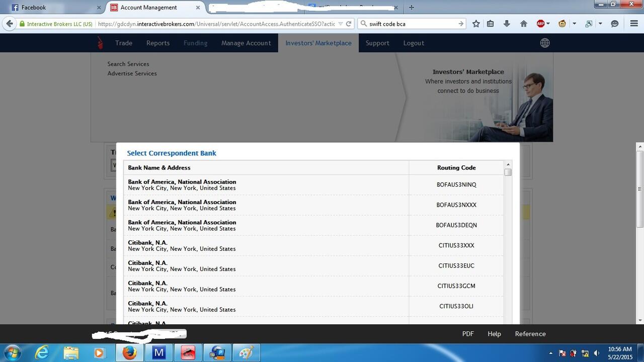
Task: Open the Investors' Marketplace menu
Action: (x=318, y=43)
